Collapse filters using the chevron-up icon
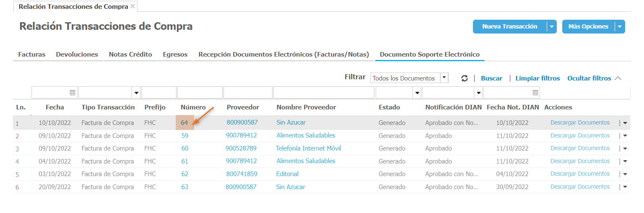Image resolution: width=644 pixels, height=213 pixels. (x=618, y=78)
